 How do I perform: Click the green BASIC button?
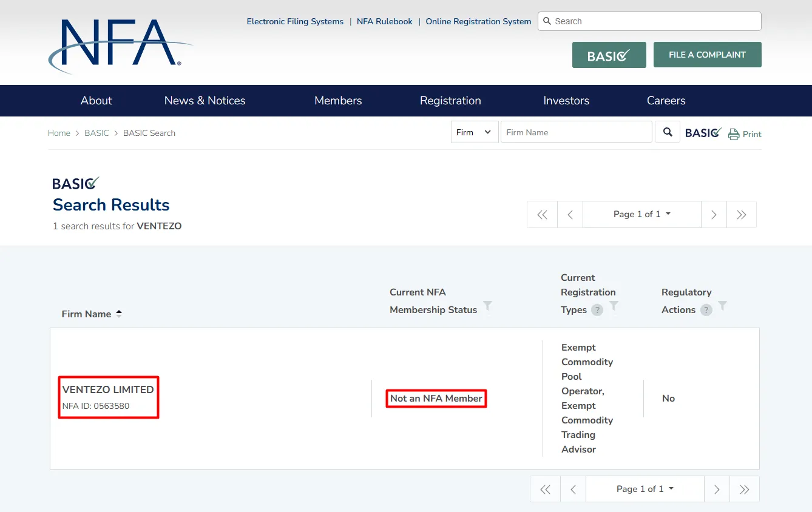pos(609,55)
